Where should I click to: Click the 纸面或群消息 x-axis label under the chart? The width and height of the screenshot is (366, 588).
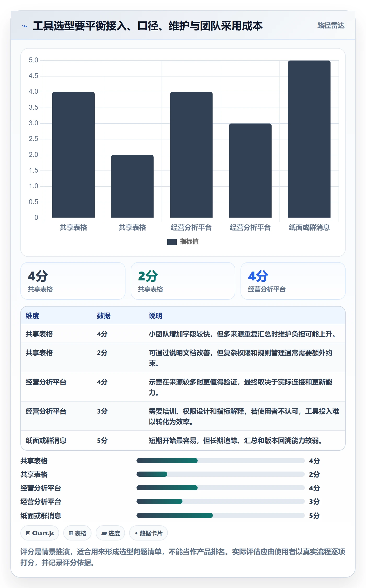pyautogui.click(x=309, y=228)
